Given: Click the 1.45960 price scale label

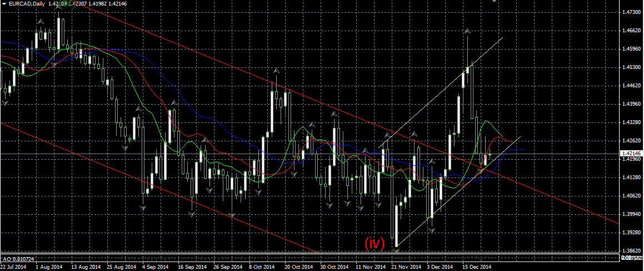Looking at the screenshot, I should point(631,50).
